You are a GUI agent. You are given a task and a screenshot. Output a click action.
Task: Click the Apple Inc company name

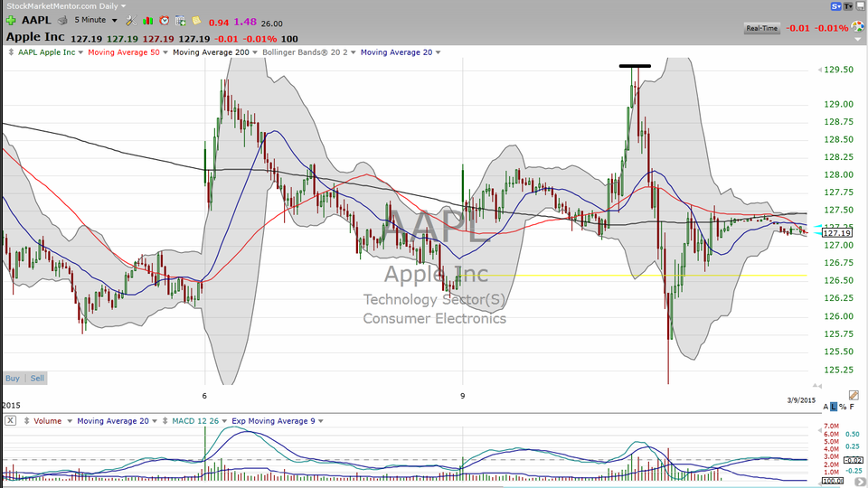point(35,38)
